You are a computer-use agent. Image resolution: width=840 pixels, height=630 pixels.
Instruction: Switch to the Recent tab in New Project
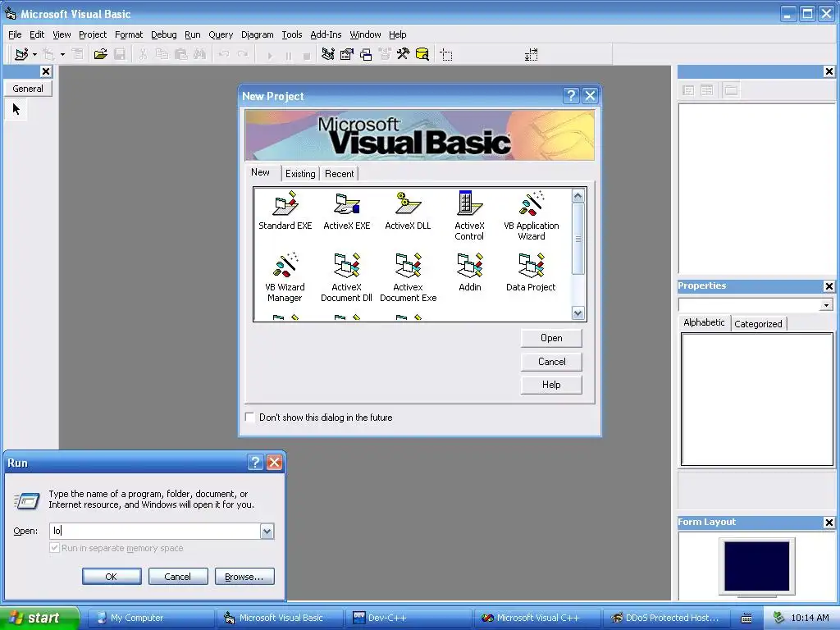click(x=339, y=174)
